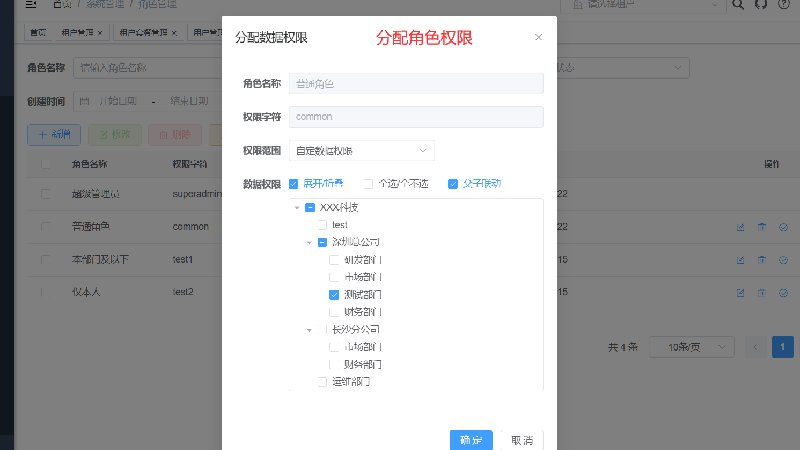
Task: Click the 确定 button
Action: (x=471, y=440)
